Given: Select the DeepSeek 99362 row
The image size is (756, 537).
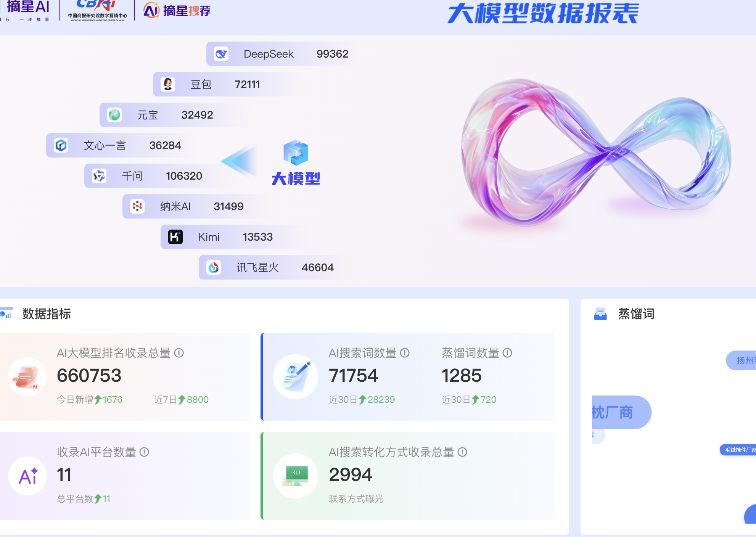Looking at the screenshot, I should 282,54.
